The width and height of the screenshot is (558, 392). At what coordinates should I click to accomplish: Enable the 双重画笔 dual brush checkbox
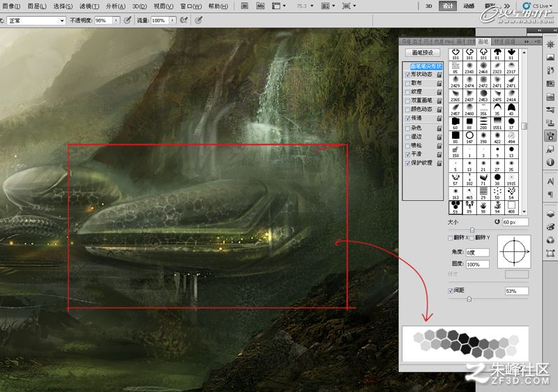408,100
